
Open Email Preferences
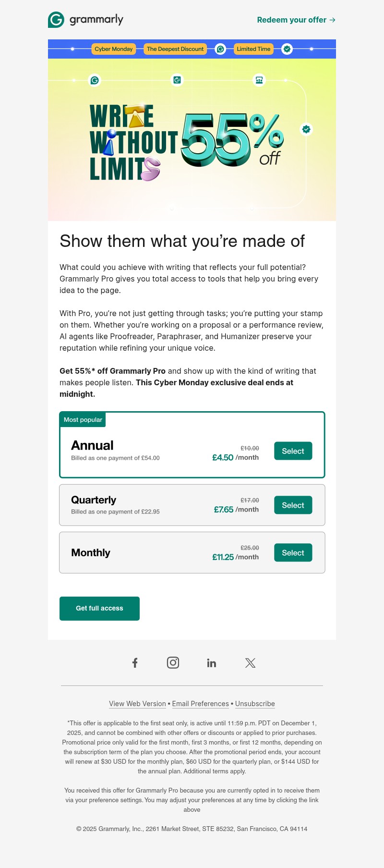[200, 704]
